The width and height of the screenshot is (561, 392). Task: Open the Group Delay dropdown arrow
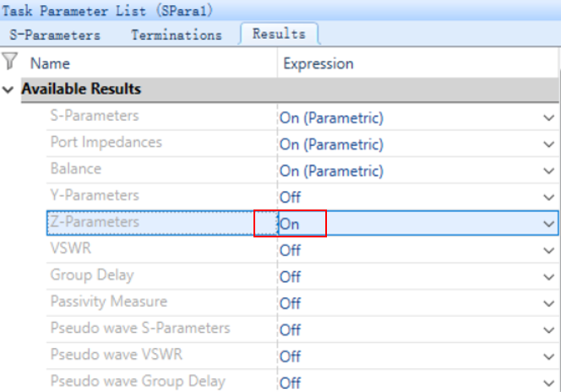[548, 276]
